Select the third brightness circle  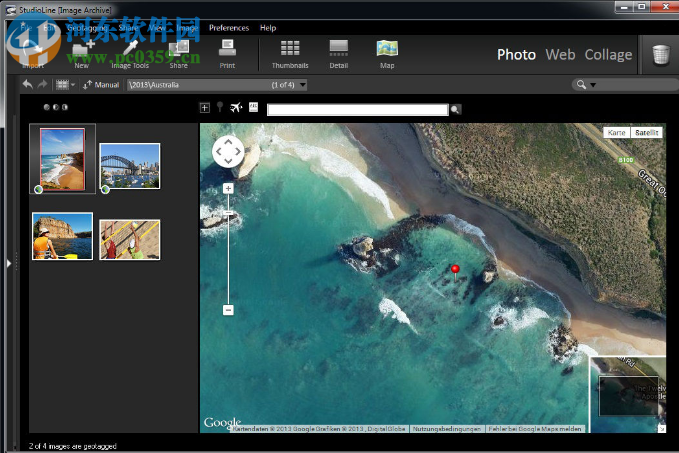click(65, 107)
